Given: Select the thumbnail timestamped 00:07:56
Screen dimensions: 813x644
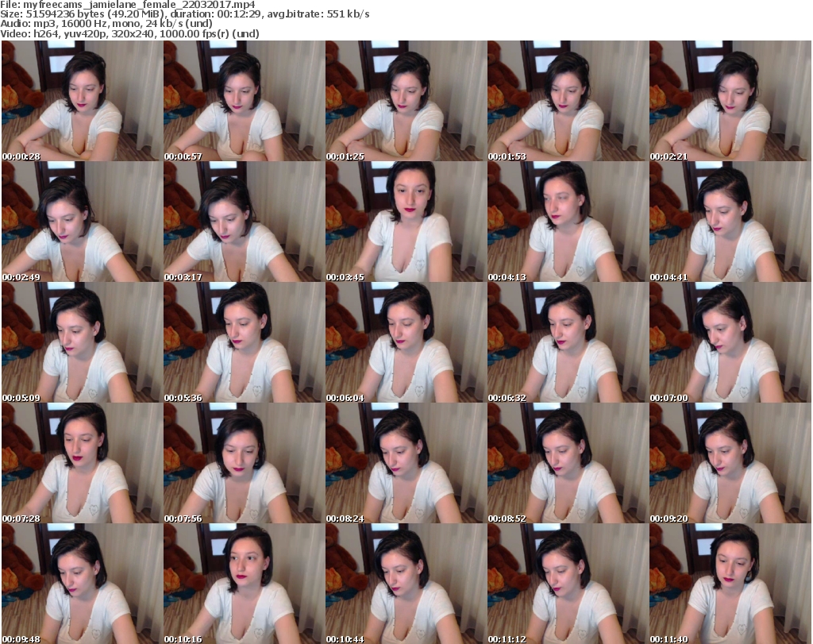Looking at the screenshot, I should pos(245,463).
